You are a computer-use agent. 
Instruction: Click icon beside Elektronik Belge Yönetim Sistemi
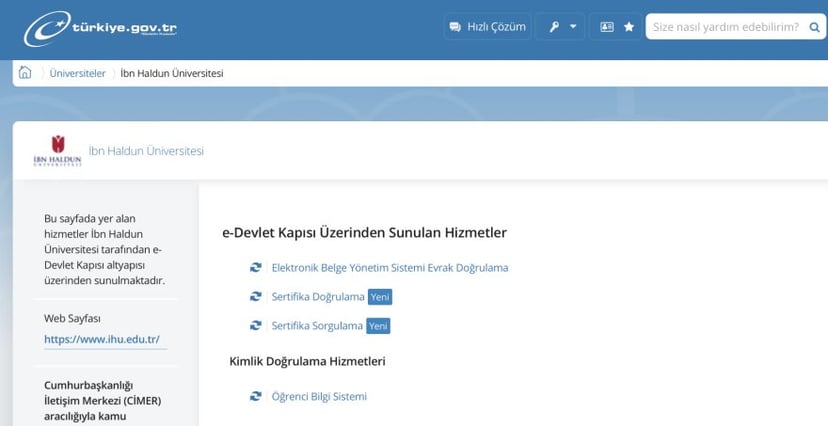click(x=256, y=268)
